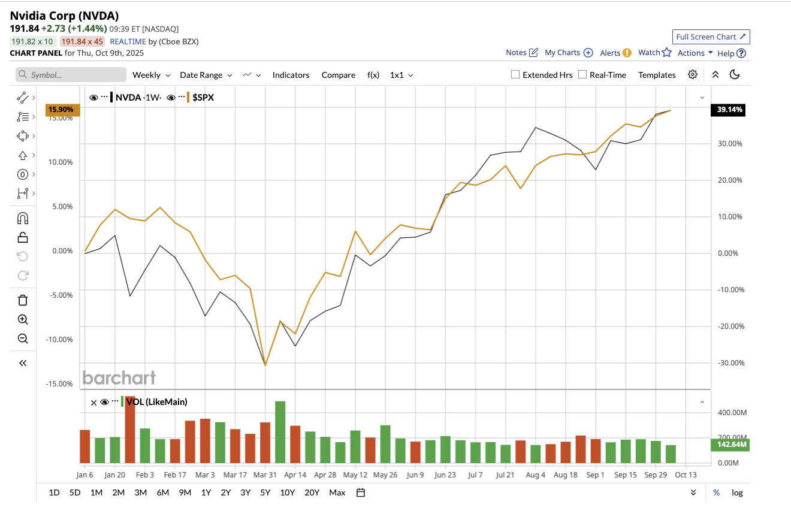Pick the up-arrow marker tool
The image size is (791, 532).
pyautogui.click(x=23, y=155)
